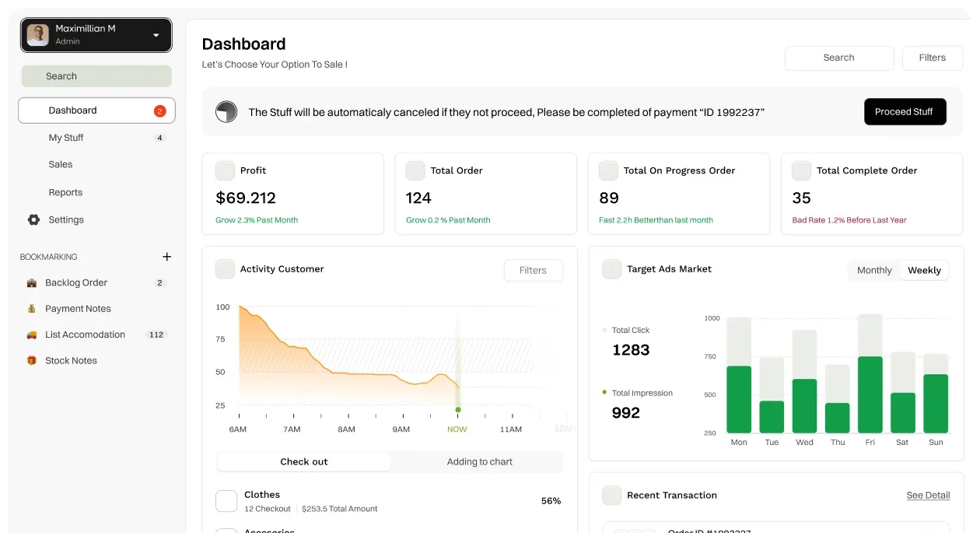Click the Stock Notes gift box icon
The height and width of the screenshot is (533, 980).
click(x=32, y=361)
